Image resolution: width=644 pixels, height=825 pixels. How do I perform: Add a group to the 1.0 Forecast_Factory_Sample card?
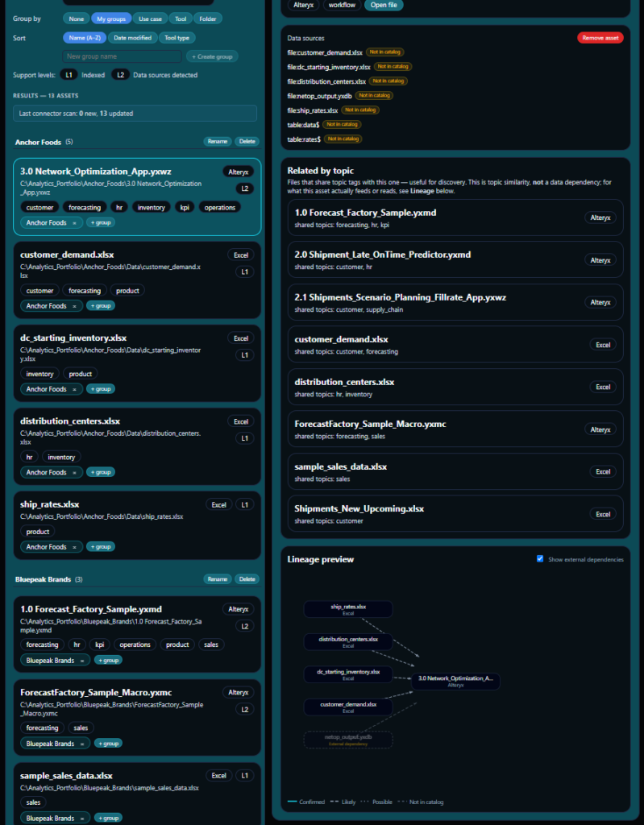(x=108, y=660)
